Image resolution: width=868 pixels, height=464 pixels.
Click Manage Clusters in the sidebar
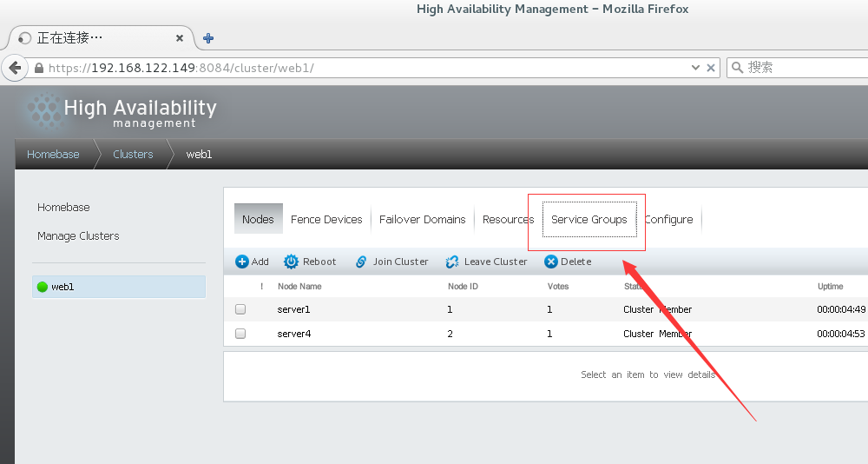(78, 236)
